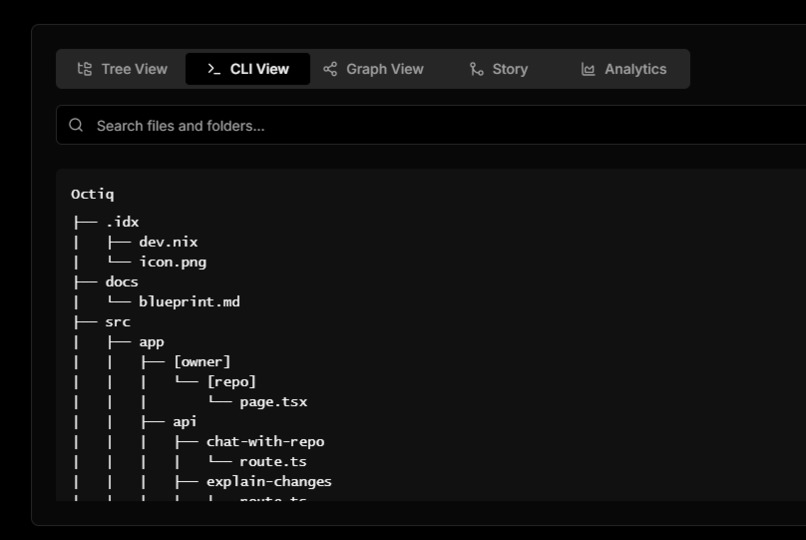Select the dev.nix file
806x540 pixels.
point(168,242)
